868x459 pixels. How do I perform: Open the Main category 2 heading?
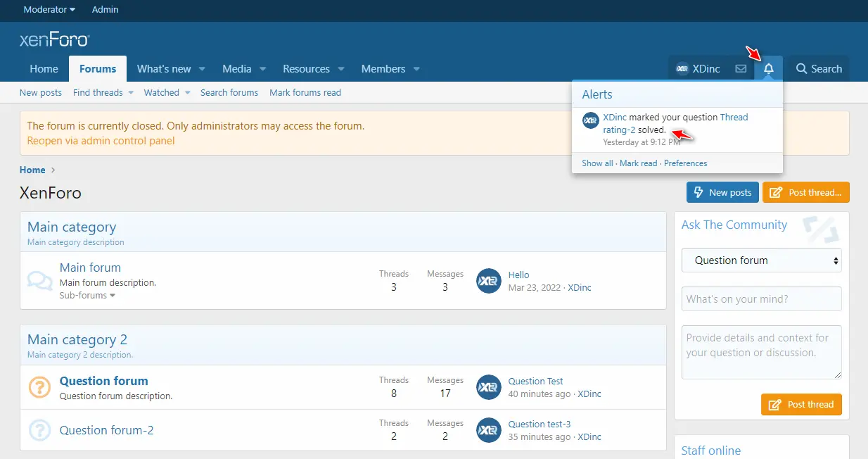coord(77,339)
